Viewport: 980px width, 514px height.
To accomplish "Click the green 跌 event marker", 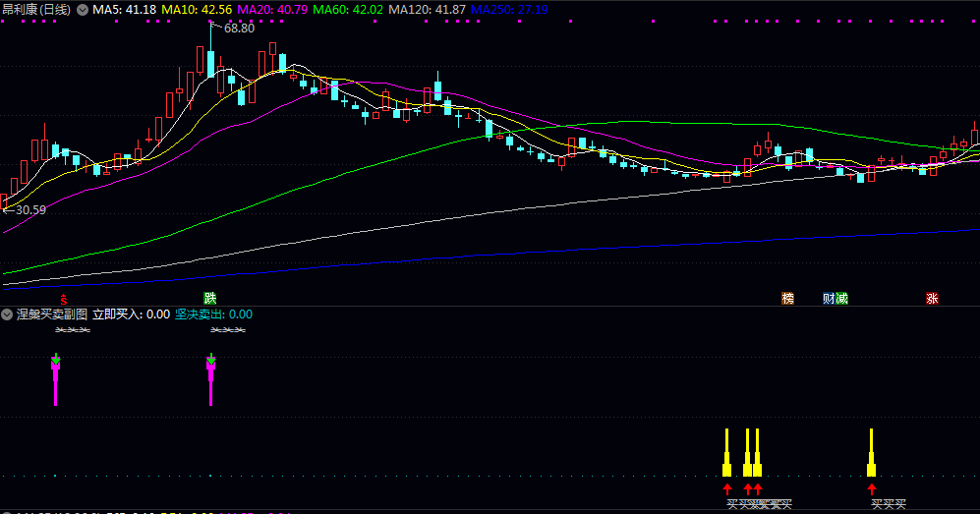I will click(210, 299).
